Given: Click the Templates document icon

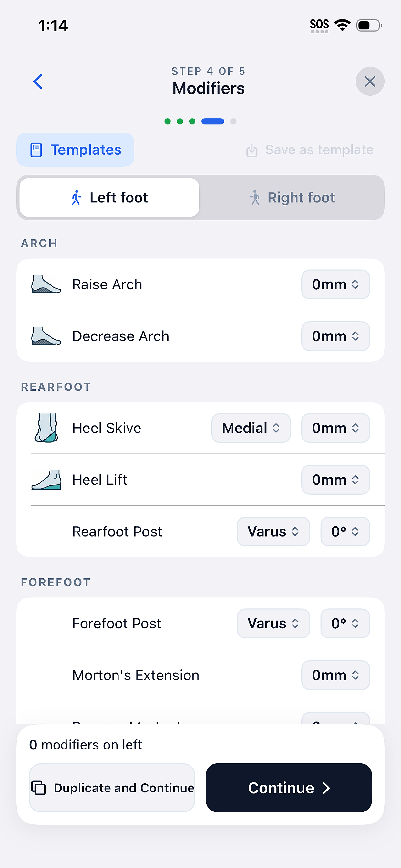Looking at the screenshot, I should [x=36, y=150].
